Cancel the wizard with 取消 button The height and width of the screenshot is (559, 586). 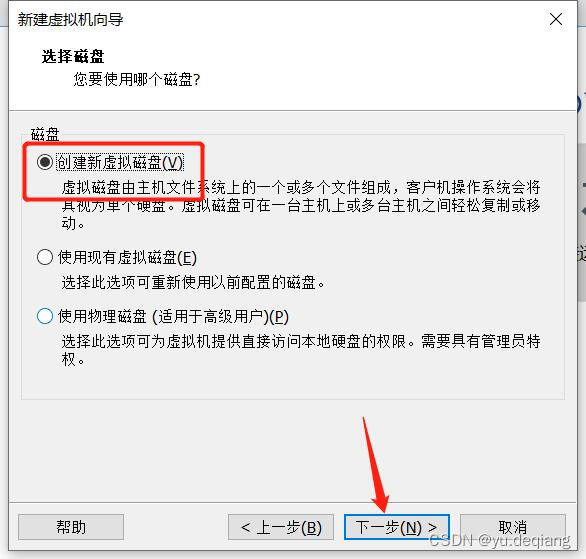click(513, 527)
